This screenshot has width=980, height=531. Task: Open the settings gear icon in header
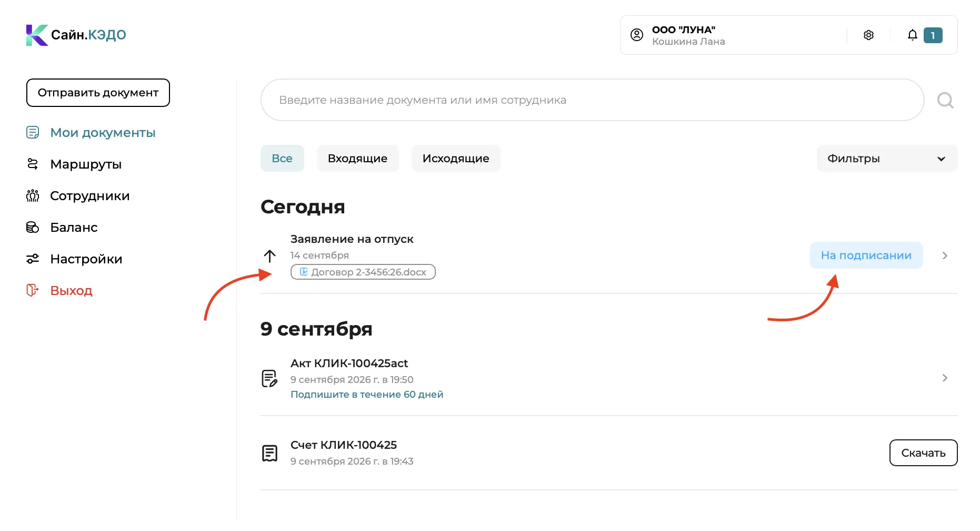[x=868, y=35]
